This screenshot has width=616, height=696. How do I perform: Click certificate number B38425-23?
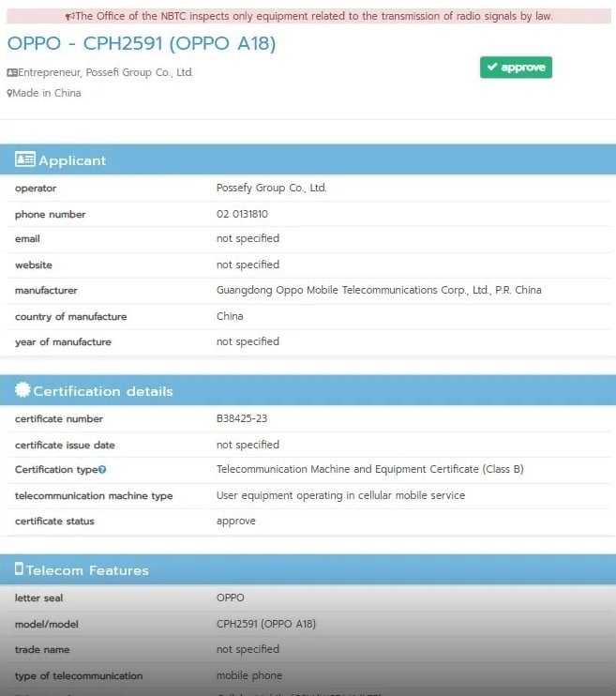click(242, 418)
